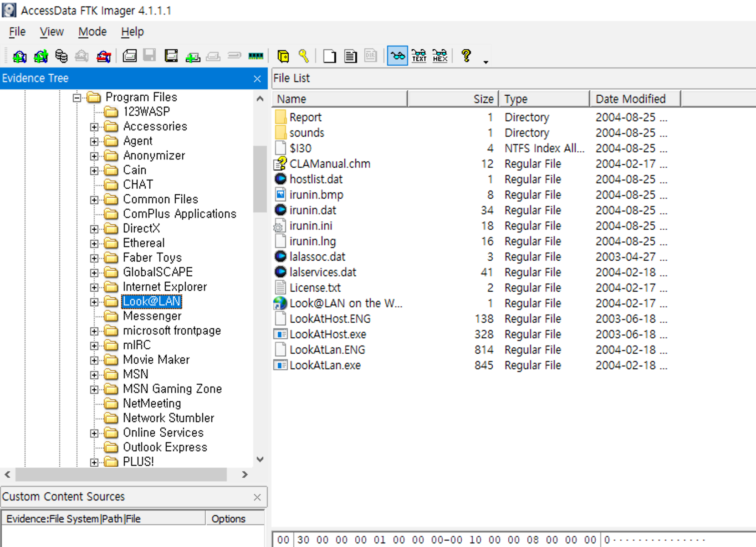Expand the Ethereal folder node
Image resolution: width=756 pixels, height=547 pixels.
pos(94,243)
